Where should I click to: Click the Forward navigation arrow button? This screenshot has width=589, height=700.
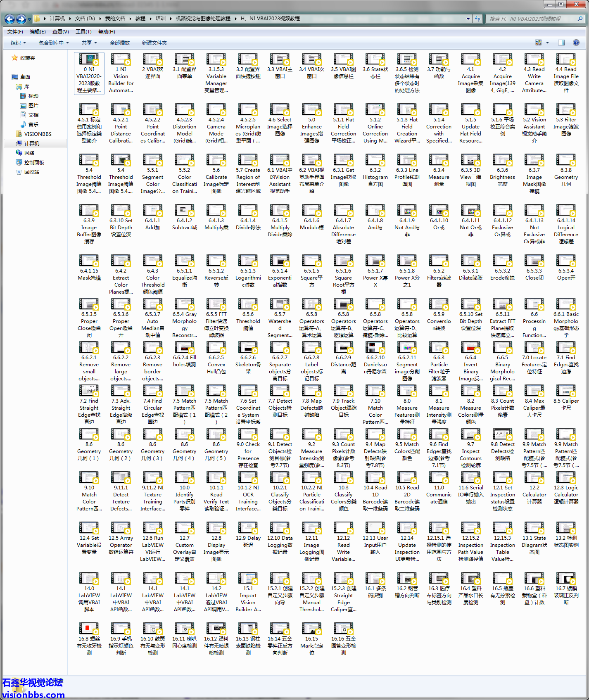coord(21,19)
